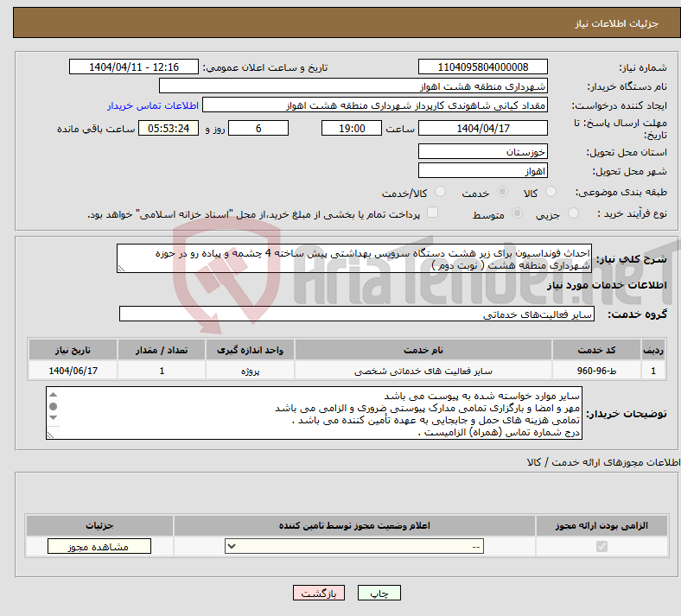Click the resize grip of شرح کلی نیاز box
The height and width of the screenshot is (616, 681).
click(121, 269)
